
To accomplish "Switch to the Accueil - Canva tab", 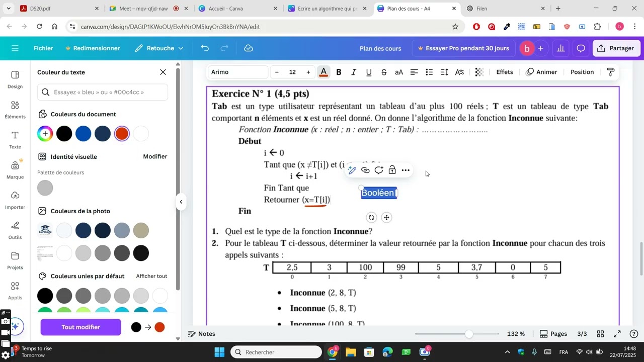I will pyautogui.click(x=237, y=9).
